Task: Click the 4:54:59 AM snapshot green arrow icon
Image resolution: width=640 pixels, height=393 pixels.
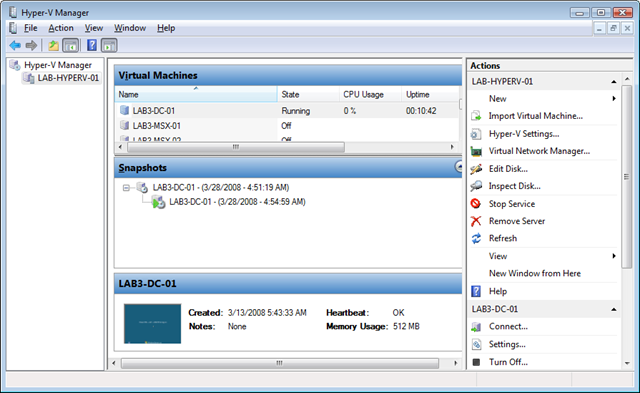Action: point(158,202)
